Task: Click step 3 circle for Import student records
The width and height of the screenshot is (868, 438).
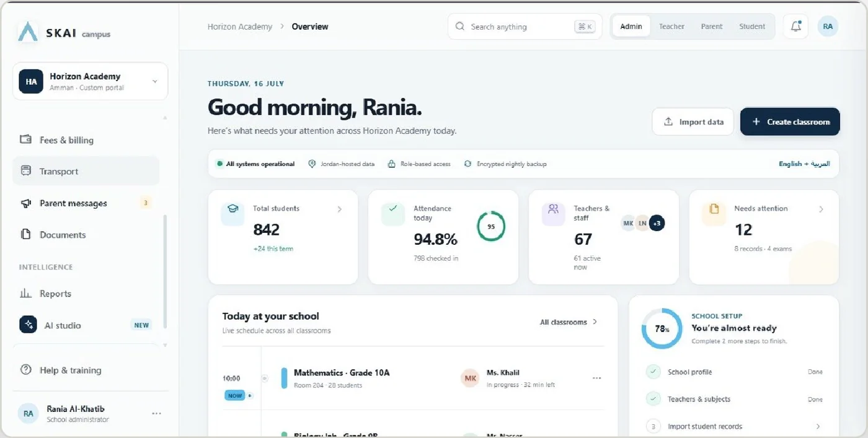Action: pyautogui.click(x=653, y=426)
